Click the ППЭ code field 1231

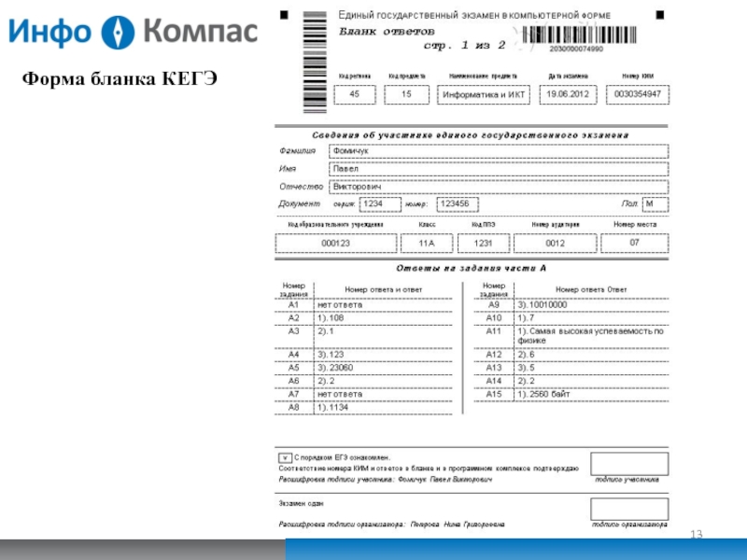(x=483, y=244)
